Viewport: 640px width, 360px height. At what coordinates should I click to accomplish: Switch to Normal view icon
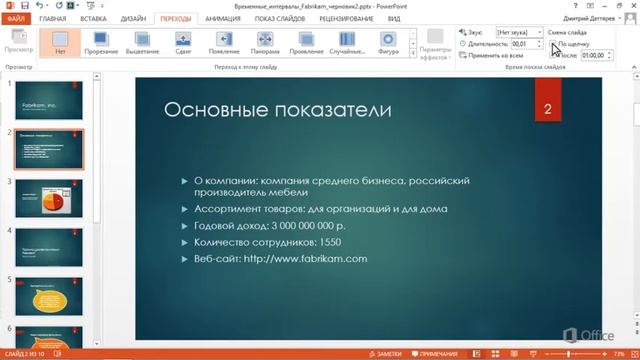coord(476,354)
